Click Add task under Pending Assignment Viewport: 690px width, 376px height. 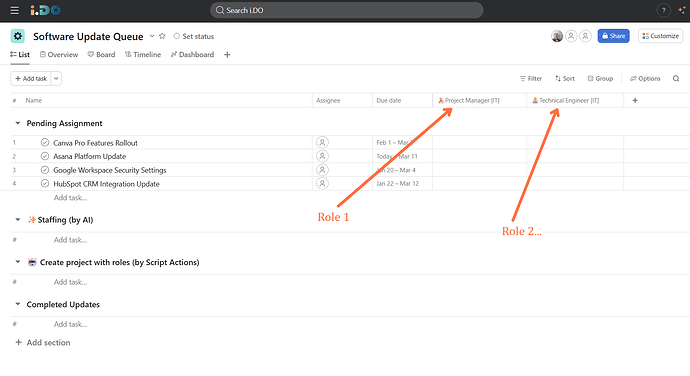click(70, 198)
